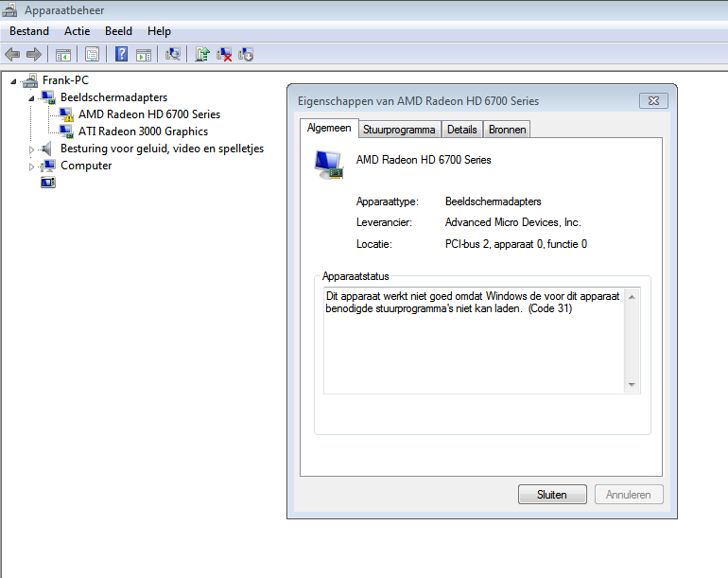Image resolution: width=728 pixels, height=578 pixels.
Task: Click the Code 31 device status text
Action: (473, 303)
